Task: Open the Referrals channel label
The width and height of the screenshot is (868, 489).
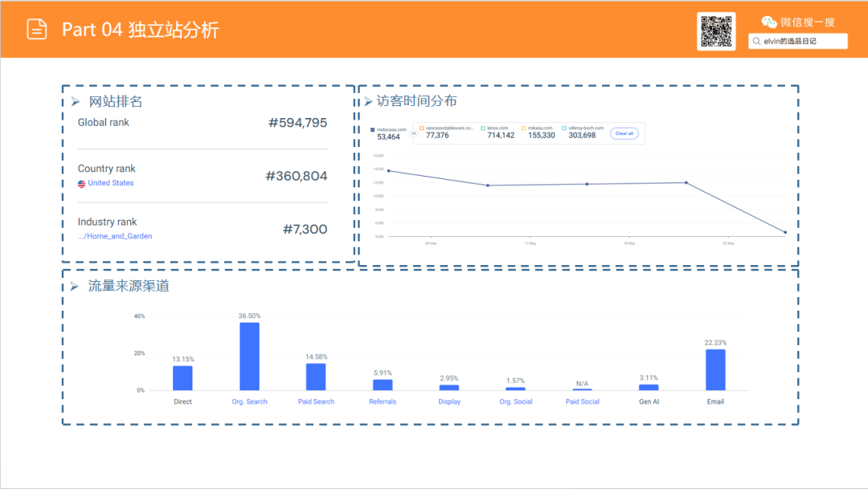Action: tap(383, 401)
